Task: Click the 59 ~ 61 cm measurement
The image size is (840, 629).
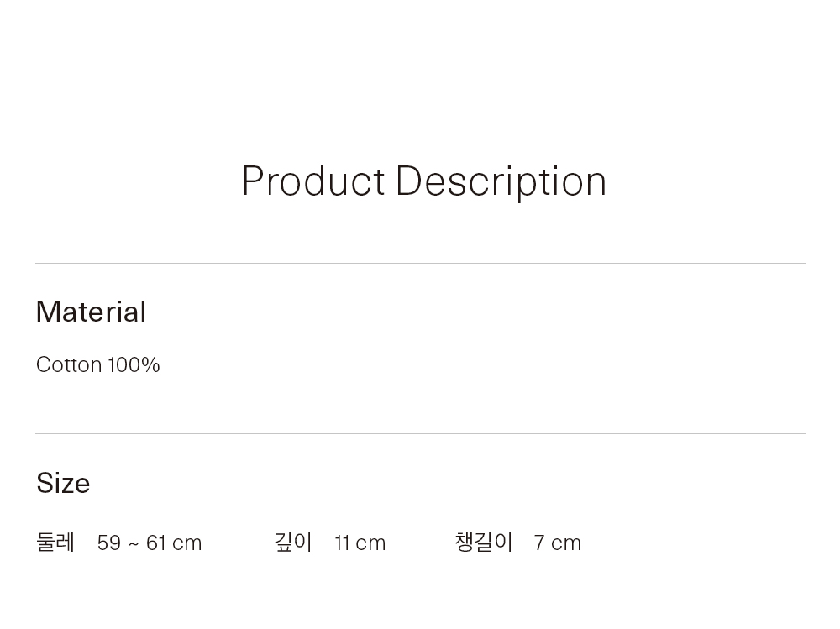Action: pyautogui.click(x=150, y=543)
